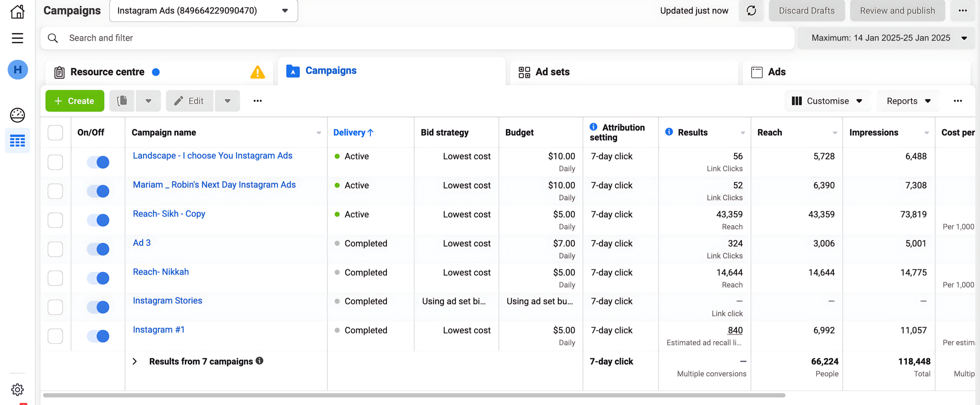Click the green Create button
The height and width of the screenshot is (405, 980).
(74, 101)
